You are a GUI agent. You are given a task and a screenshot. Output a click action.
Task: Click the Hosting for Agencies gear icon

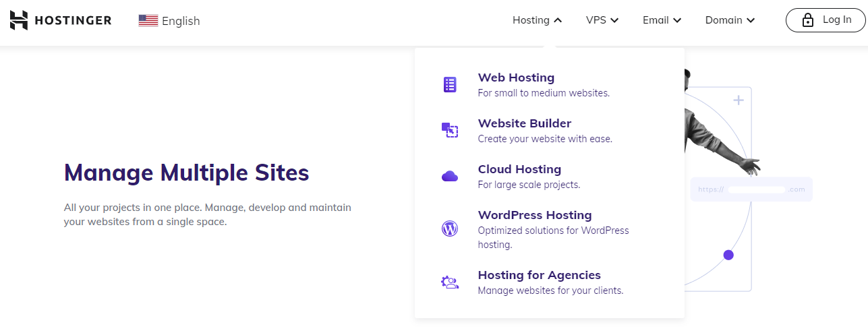(x=450, y=282)
